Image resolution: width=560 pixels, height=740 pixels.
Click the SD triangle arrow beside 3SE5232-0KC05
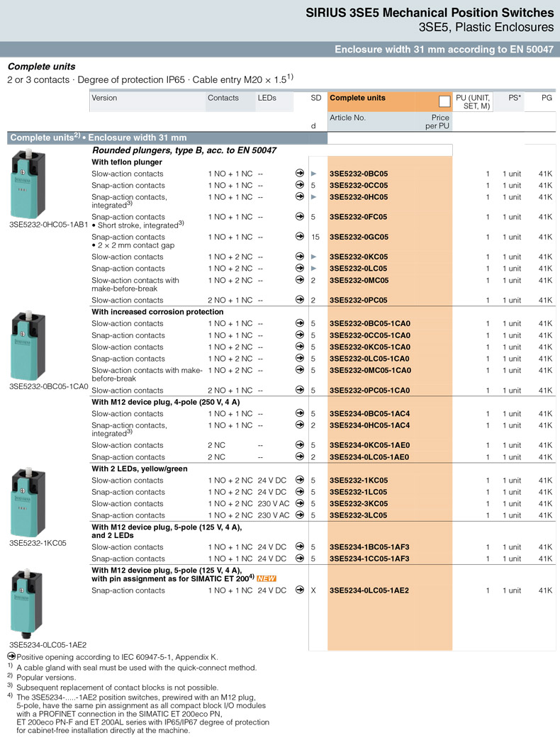pyautogui.click(x=313, y=257)
